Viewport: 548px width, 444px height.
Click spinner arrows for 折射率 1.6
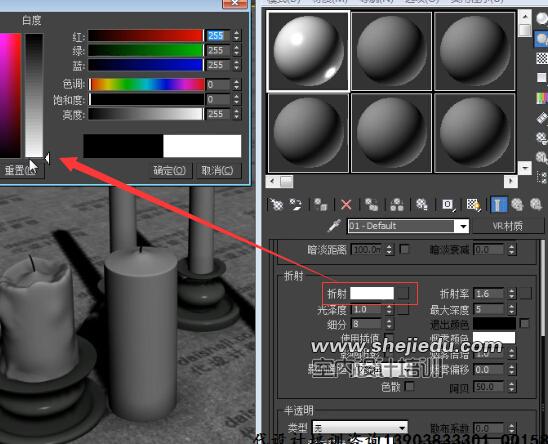pos(512,293)
